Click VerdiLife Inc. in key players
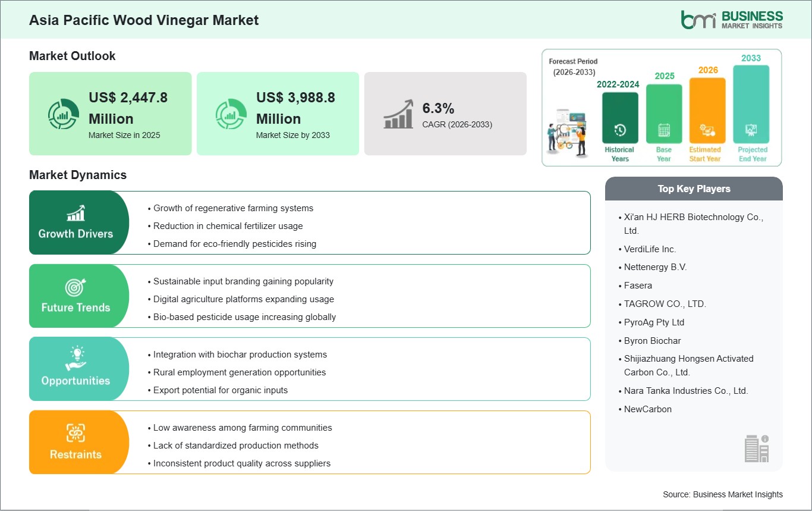The width and height of the screenshot is (812, 511). 650,249
